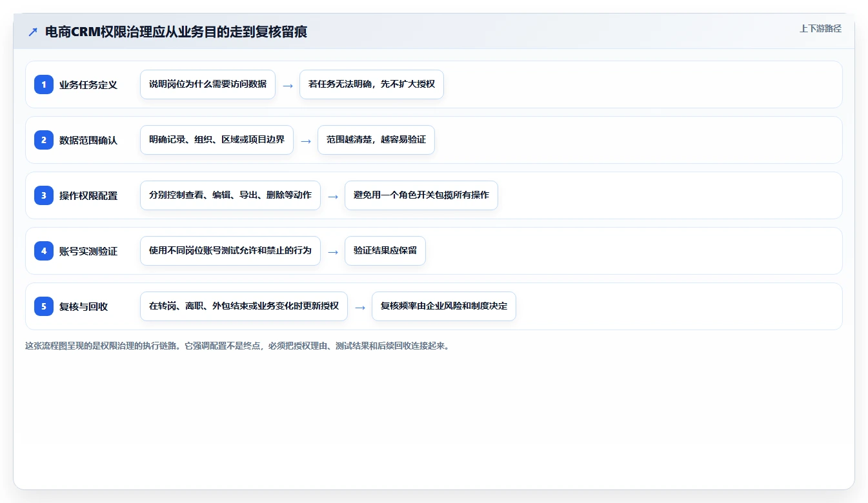Click the title 电商CRM权限治理应从业务目的走到复核留痕
Screen dimensions: 868x503
pos(176,32)
